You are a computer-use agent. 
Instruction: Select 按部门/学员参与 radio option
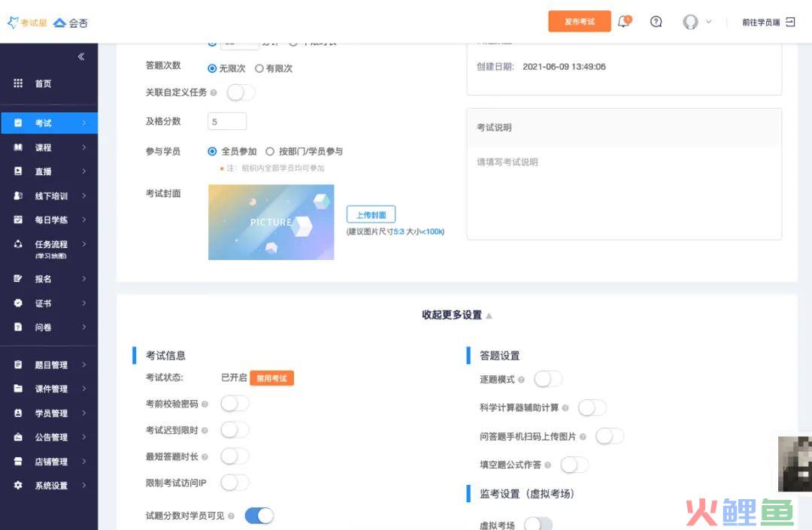click(270, 151)
